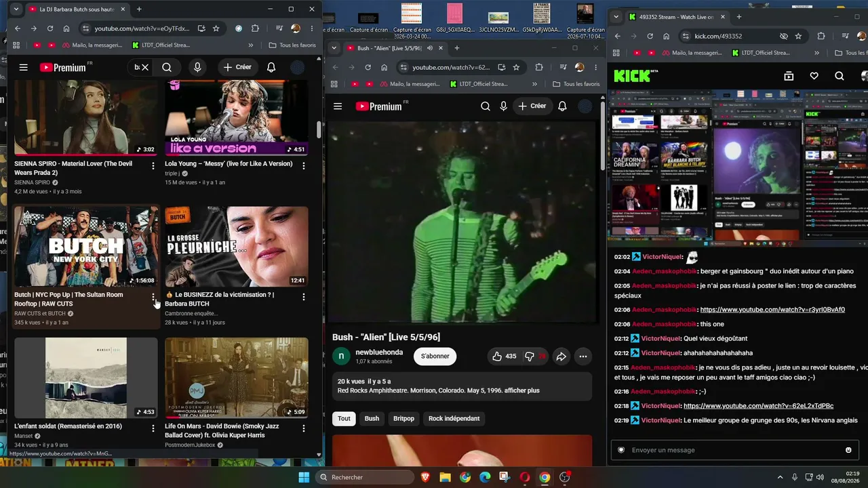868x488 pixels.
Task: Select the 'Rock indépendant' filter chip
Action: (x=454, y=419)
